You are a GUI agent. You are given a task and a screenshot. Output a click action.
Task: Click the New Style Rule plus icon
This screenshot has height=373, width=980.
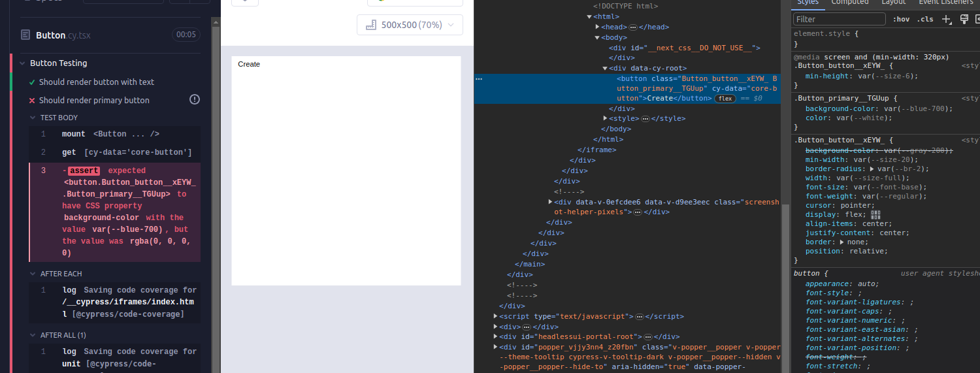946,19
